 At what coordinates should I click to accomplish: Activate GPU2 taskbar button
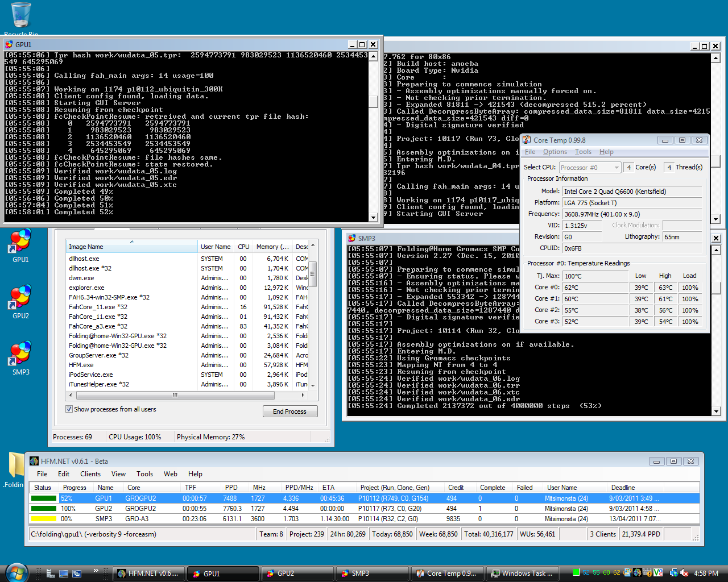[x=298, y=573]
